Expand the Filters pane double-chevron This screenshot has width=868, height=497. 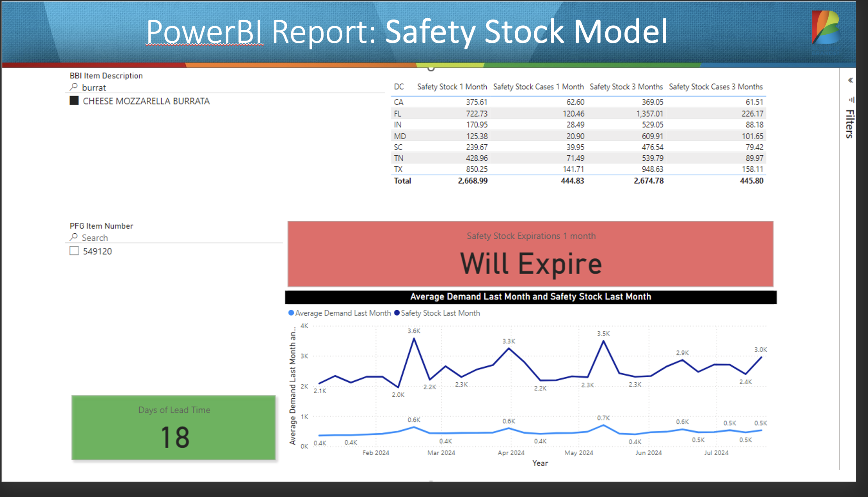click(x=850, y=80)
